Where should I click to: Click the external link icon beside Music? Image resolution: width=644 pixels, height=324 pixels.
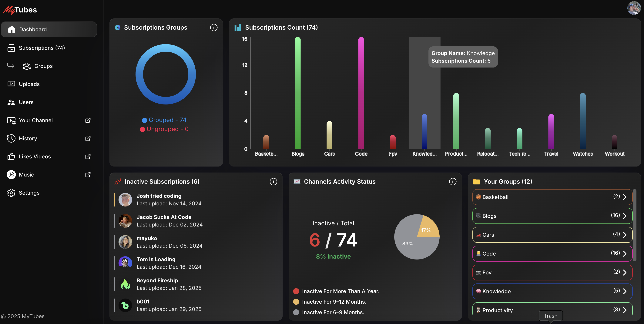pos(88,175)
